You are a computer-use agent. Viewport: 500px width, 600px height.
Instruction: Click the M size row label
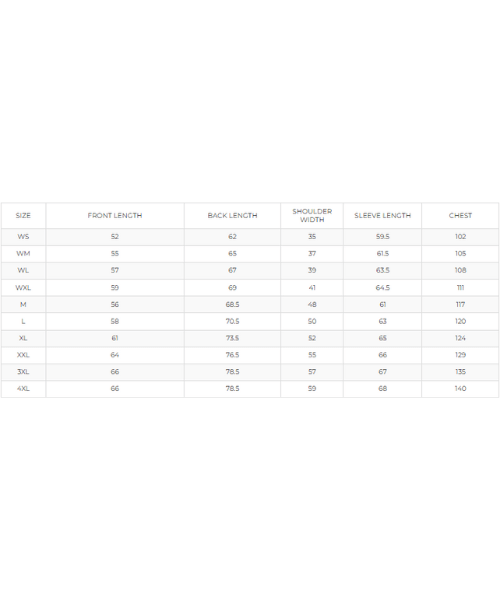coord(23,304)
